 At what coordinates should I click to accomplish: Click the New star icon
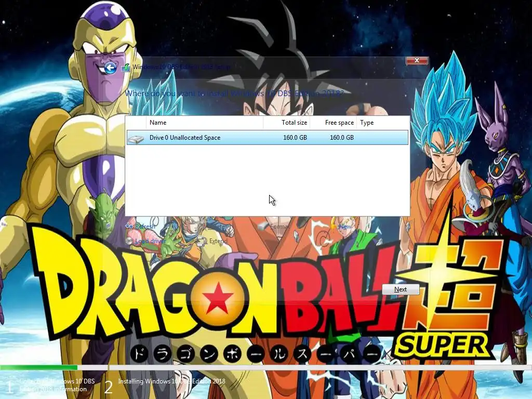coord(334,226)
